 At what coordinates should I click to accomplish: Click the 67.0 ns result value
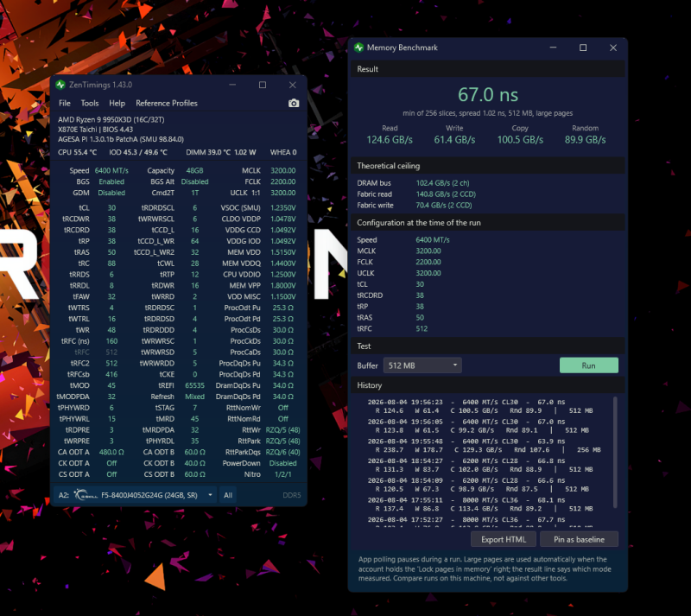point(488,95)
